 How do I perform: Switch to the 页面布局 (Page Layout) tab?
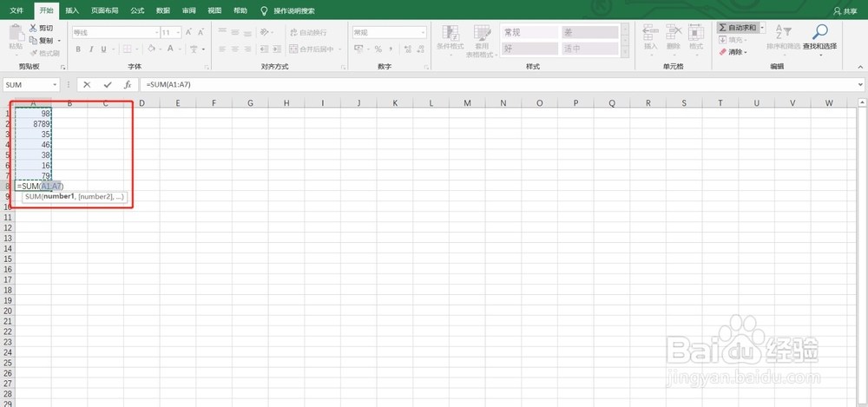point(105,10)
